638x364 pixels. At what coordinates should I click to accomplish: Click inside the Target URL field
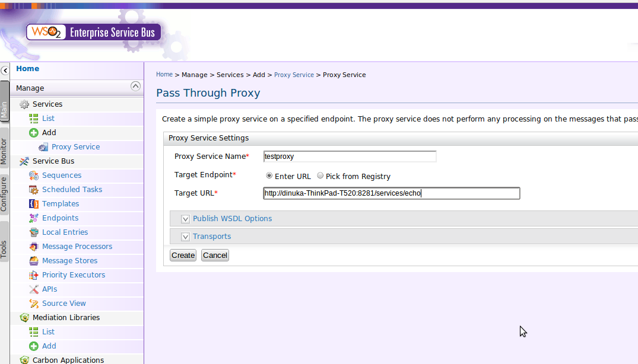coord(392,193)
